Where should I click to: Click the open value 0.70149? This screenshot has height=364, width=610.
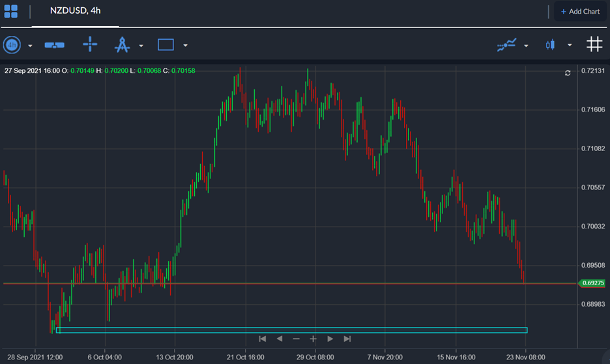pos(82,71)
